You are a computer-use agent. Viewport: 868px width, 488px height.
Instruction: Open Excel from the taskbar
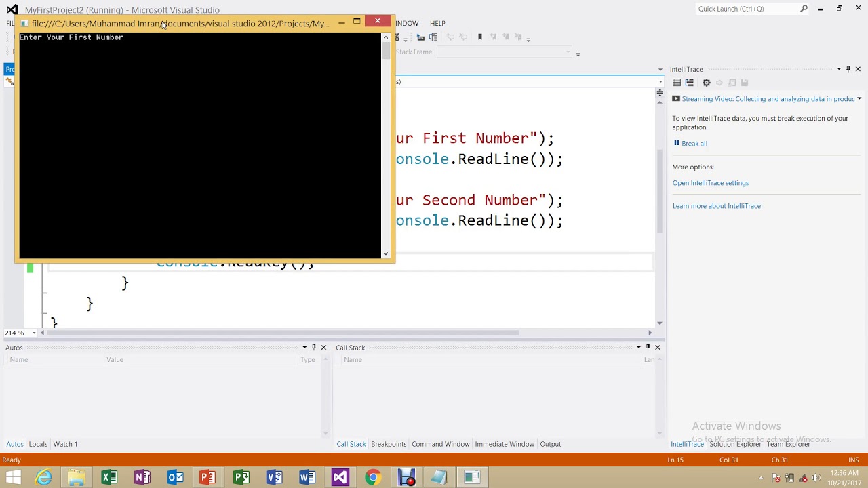coord(109,477)
